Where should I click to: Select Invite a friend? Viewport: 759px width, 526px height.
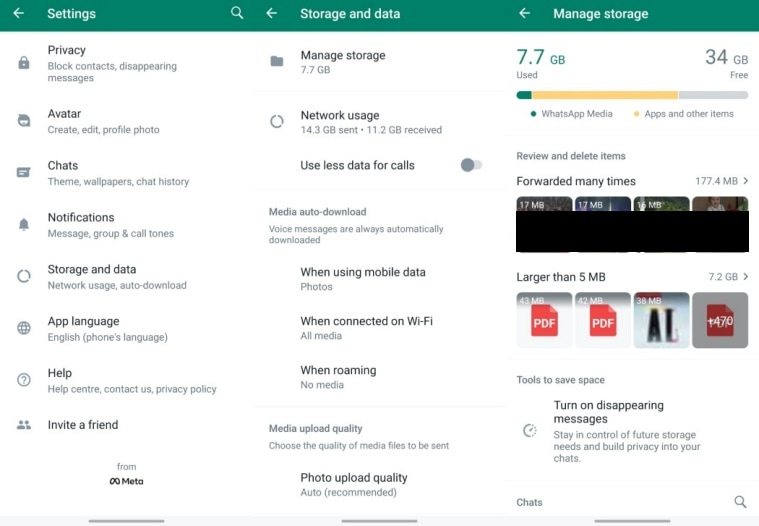click(126, 425)
